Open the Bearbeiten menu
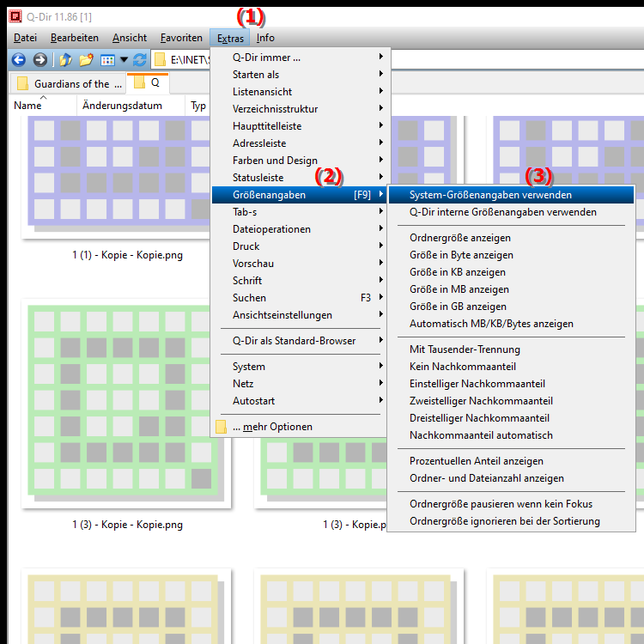Image resolution: width=644 pixels, height=644 pixels. tap(75, 38)
